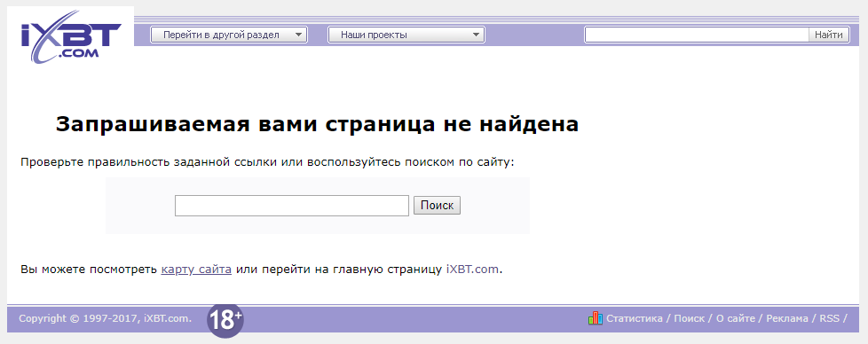Click the 18+ age rating badge
868x344 pixels.
coord(225,320)
